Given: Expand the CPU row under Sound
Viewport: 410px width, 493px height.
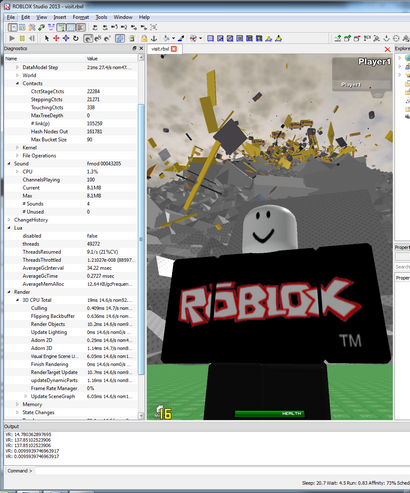Looking at the screenshot, I should 17,172.
